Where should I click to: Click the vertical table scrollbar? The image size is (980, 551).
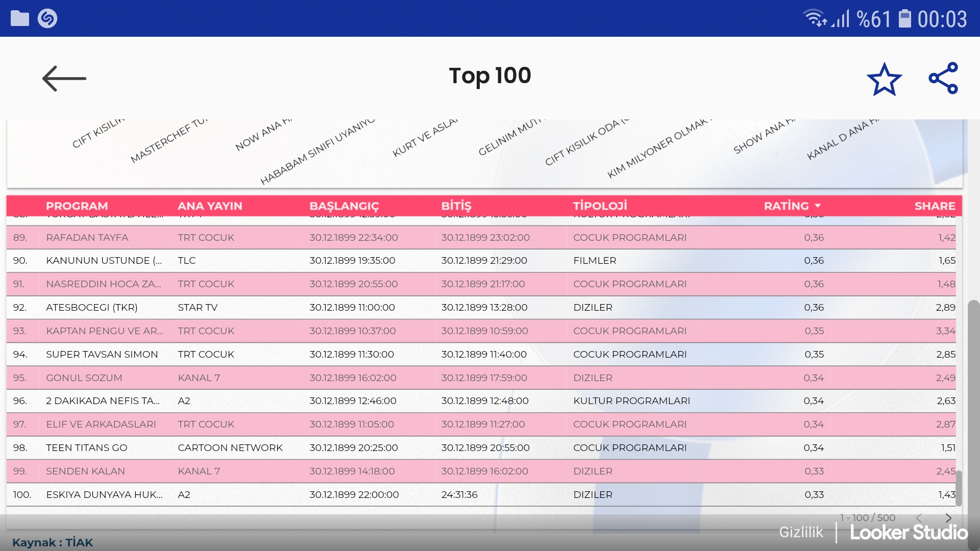[x=959, y=487]
